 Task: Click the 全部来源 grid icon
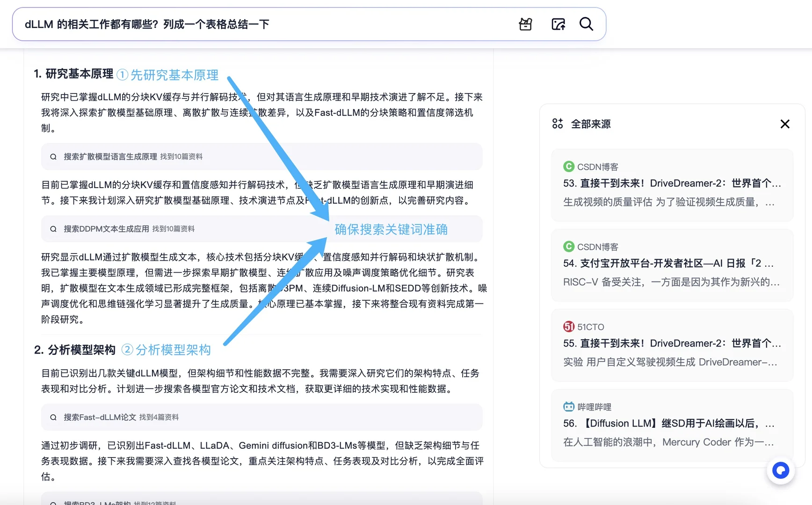[558, 124]
